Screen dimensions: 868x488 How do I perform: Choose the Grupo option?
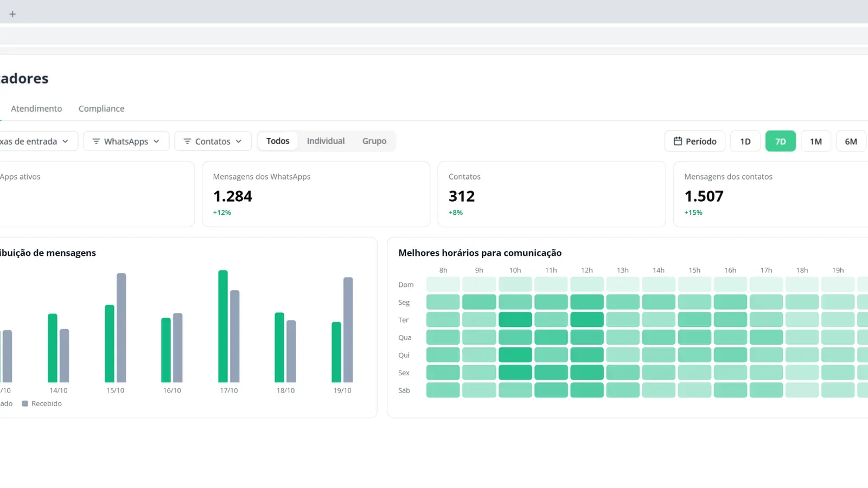coord(374,141)
